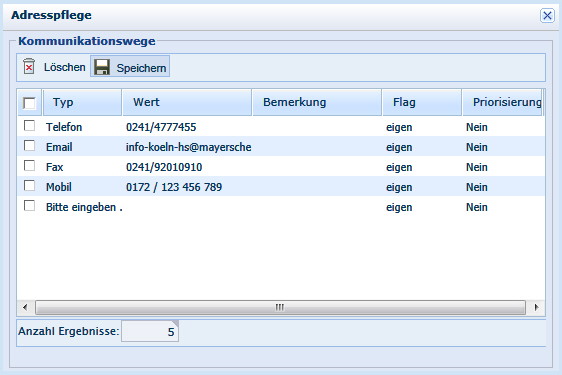The height and width of the screenshot is (375, 562).
Task: Check the Mobil row checkbox
Action: [29, 186]
